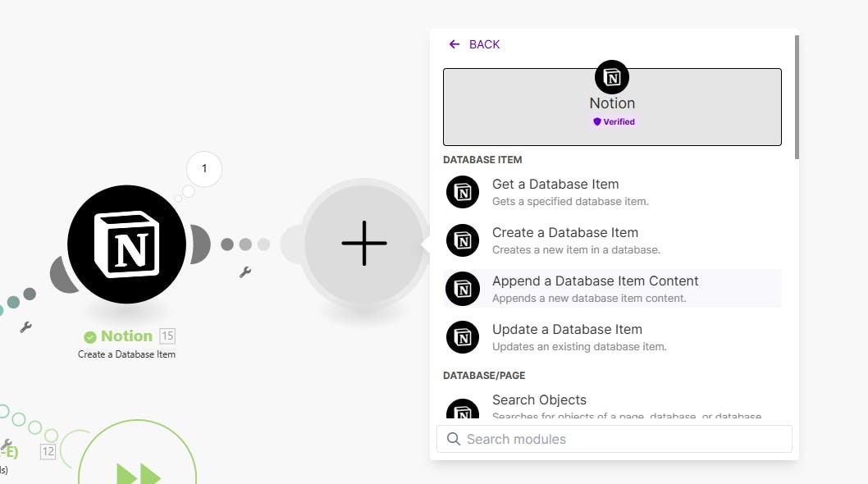Click the Update a Database Item icon

(x=463, y=337)
